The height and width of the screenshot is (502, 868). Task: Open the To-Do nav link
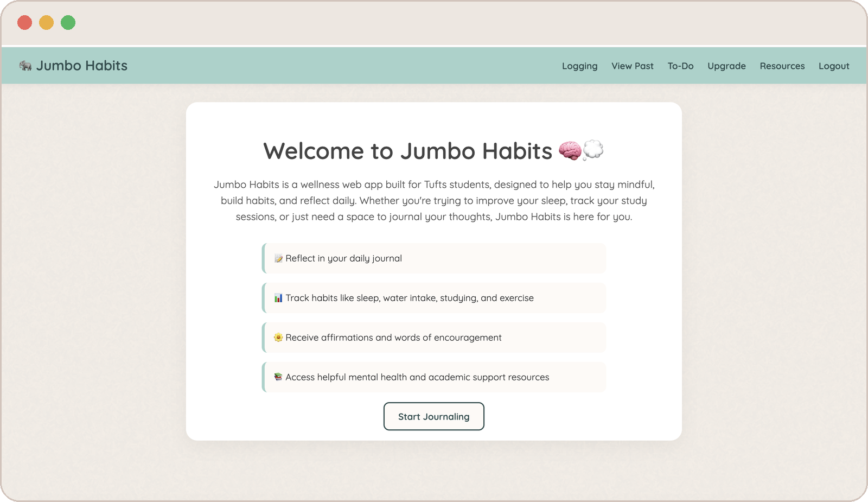pos(680,66)
